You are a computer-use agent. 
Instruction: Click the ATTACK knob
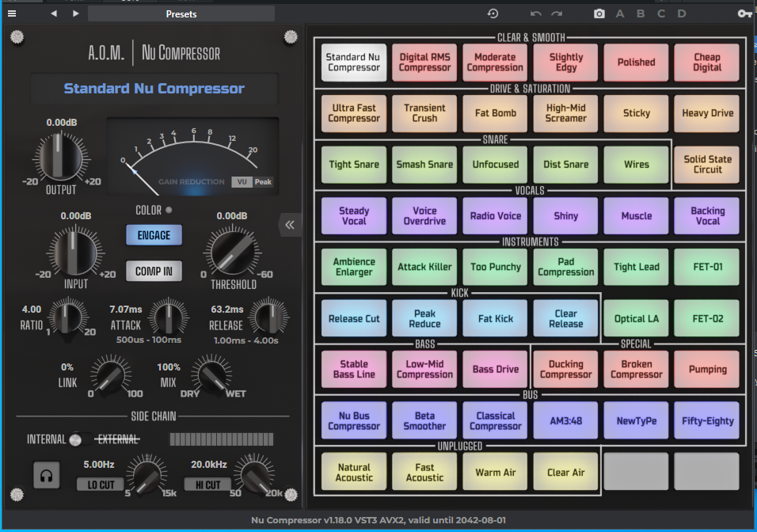[169, 317]
